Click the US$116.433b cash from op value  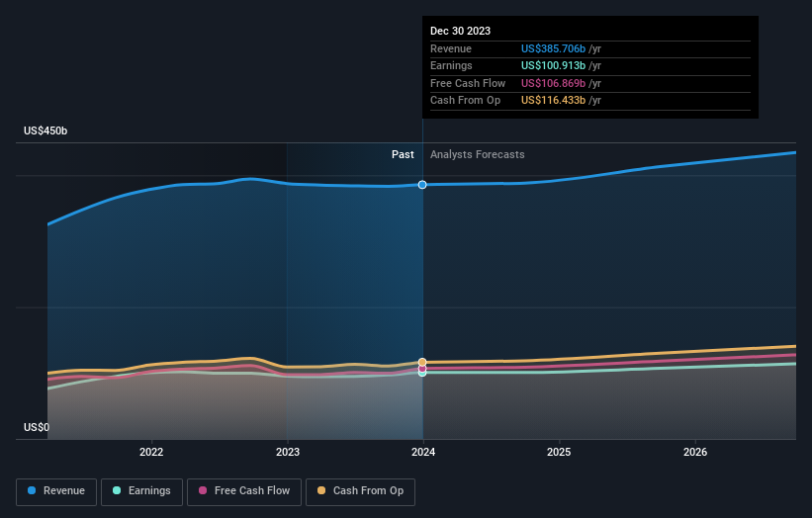pyautogui.click(x=553, y=101)
